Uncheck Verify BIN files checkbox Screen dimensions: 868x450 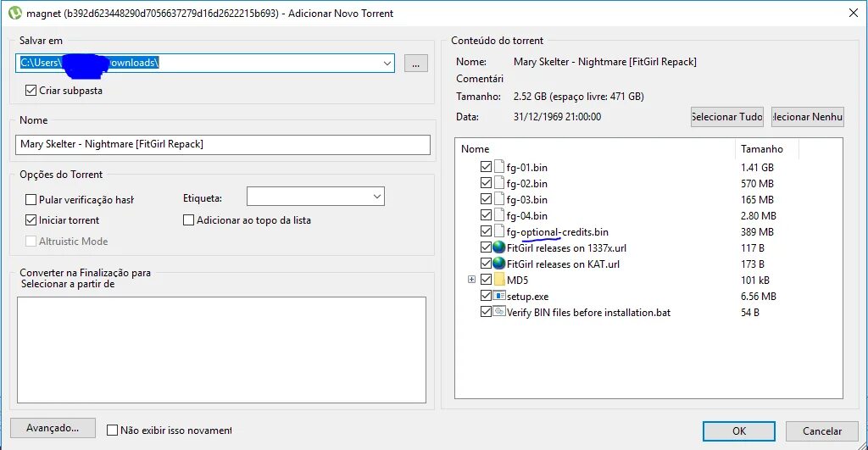tap(486, 312)
